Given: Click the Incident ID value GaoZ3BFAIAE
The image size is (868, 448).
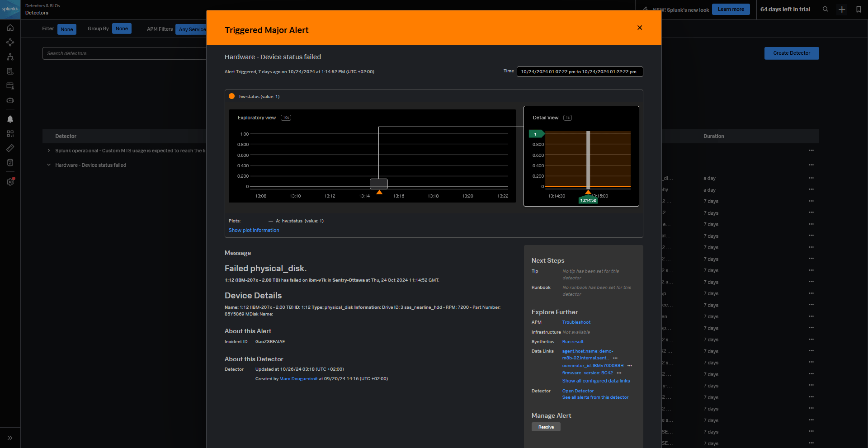Looking at the screenshot, I should click(x=270, y=342).
